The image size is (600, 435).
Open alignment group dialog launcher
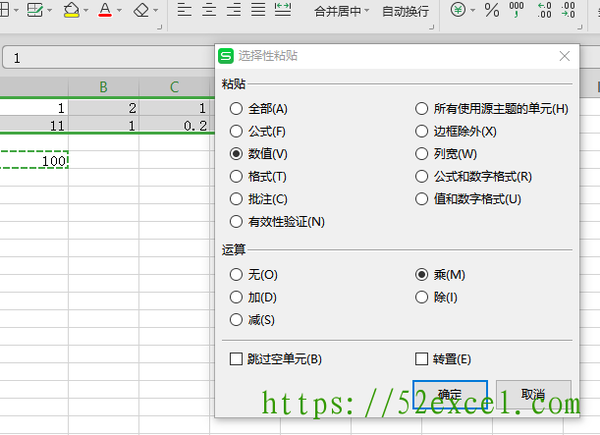(x=432, y=27)
